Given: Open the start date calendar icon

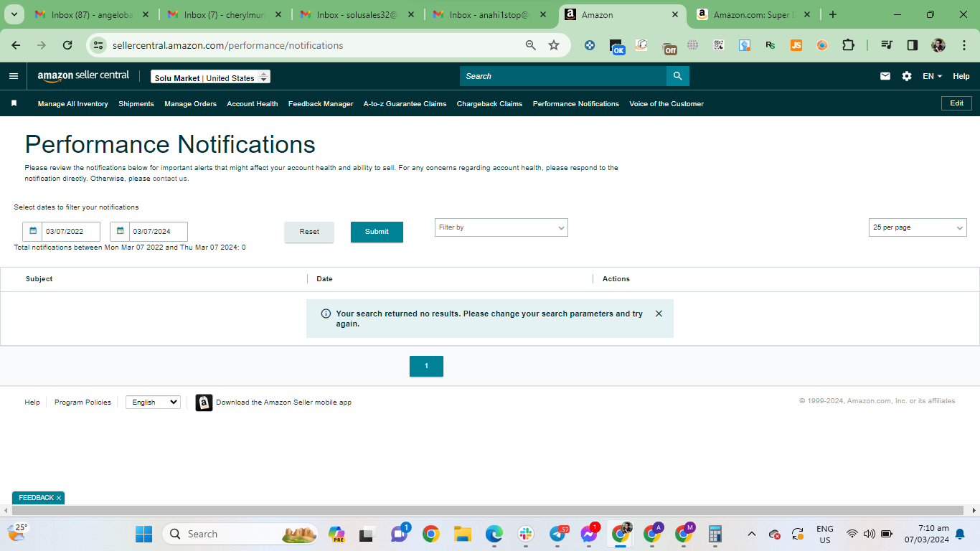Looking at the screenshot, I should 32,232.
